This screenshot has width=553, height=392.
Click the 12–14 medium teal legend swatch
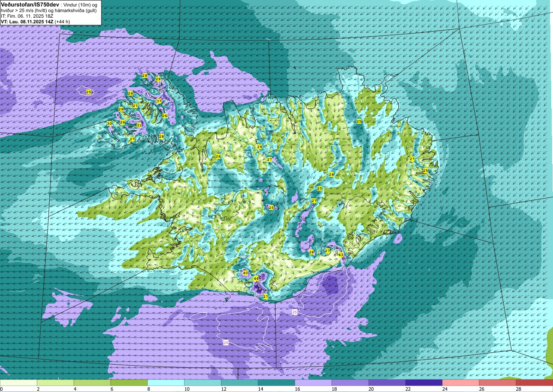pos(239,383)
